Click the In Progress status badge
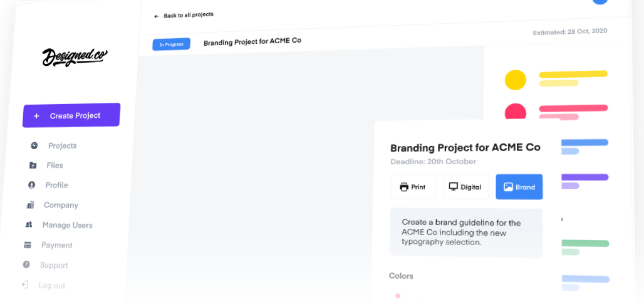The height and width of the screenshot is (304, 644). point(171,45)
